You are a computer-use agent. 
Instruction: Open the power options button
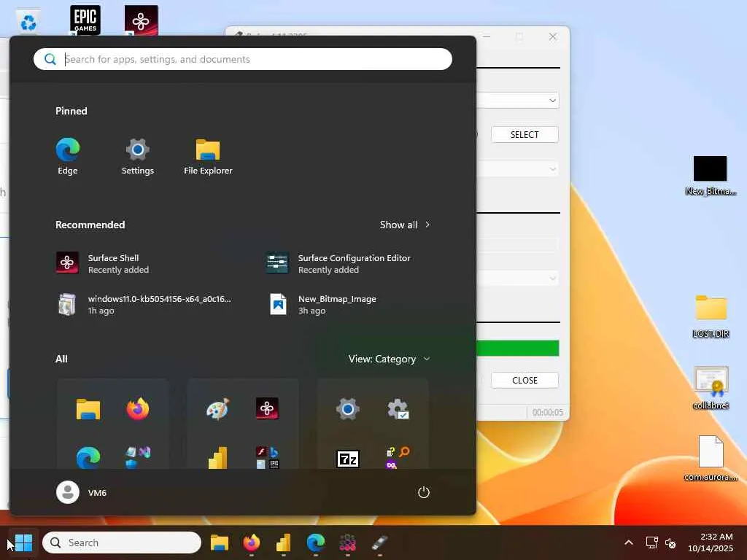pyautogui.click(x=424, y=492)
